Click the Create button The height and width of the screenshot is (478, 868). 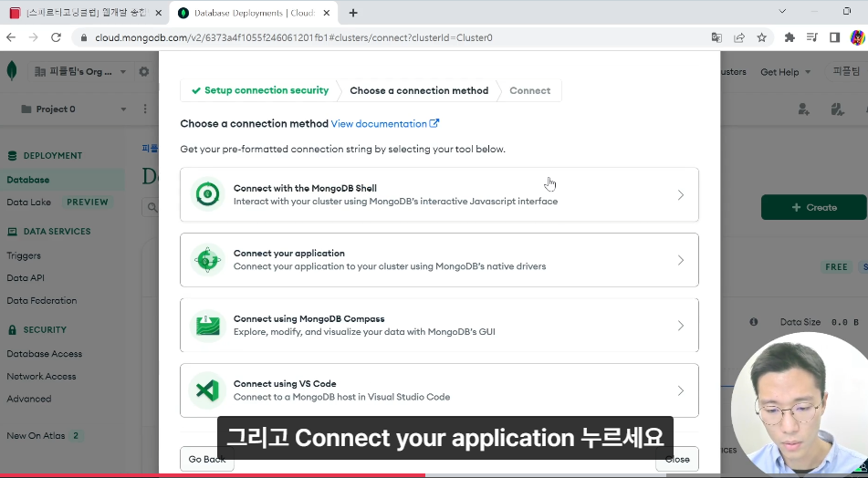point(814,207)
